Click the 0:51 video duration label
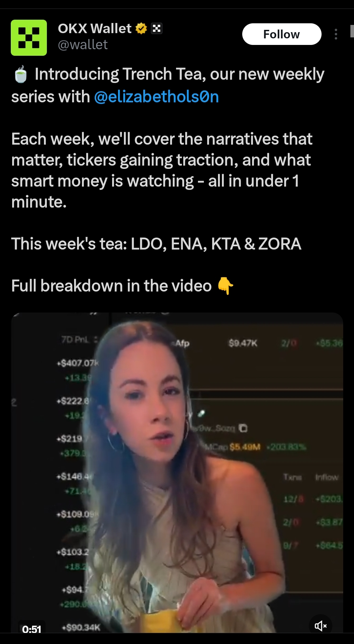354x644 pixels. click(32, 629)
